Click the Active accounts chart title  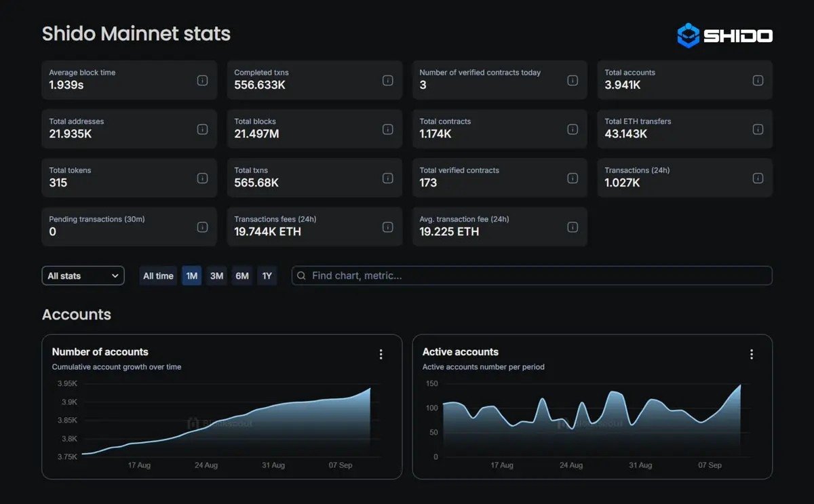click(461, 351)
